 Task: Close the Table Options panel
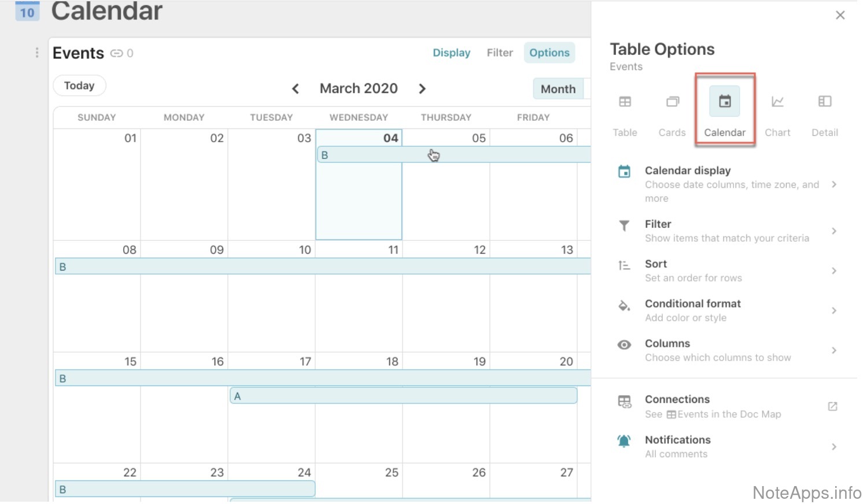coord(840,16)
